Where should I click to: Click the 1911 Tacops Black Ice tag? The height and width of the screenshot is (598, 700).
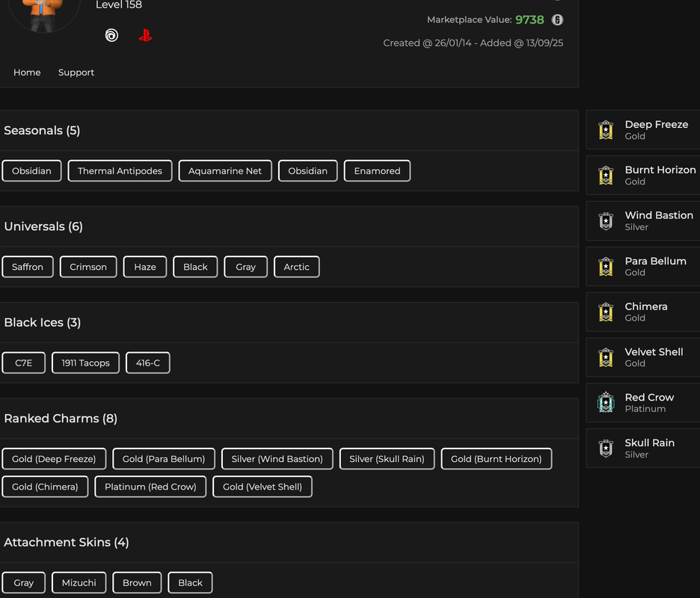(x=86, y=363)
